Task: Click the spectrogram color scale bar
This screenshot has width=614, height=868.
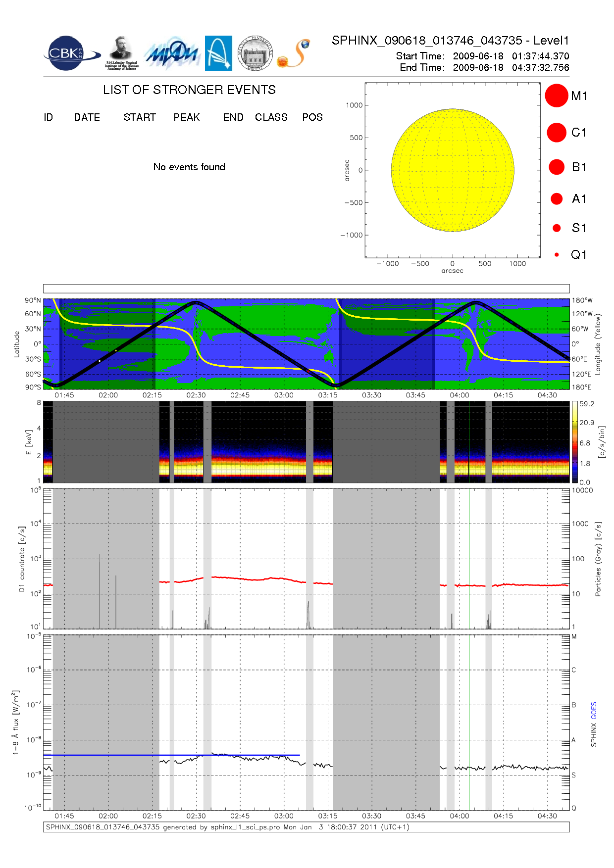Action: pos(575,442)
